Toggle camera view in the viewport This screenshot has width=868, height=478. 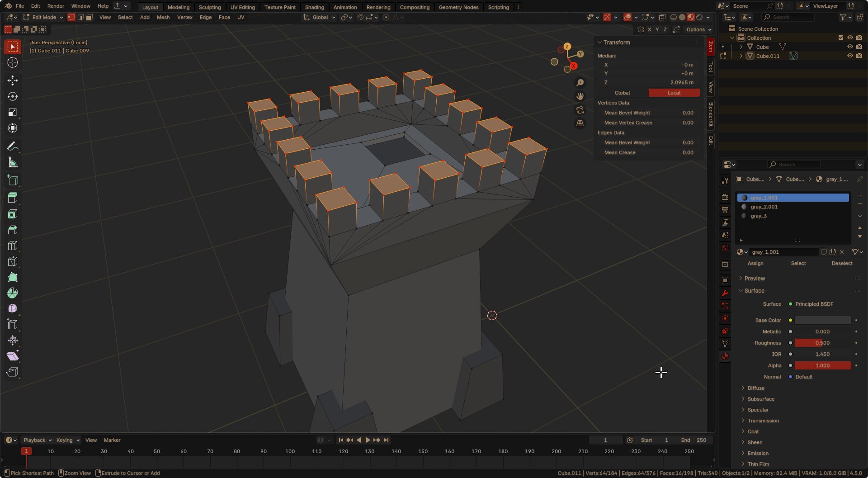coord(580,110)
